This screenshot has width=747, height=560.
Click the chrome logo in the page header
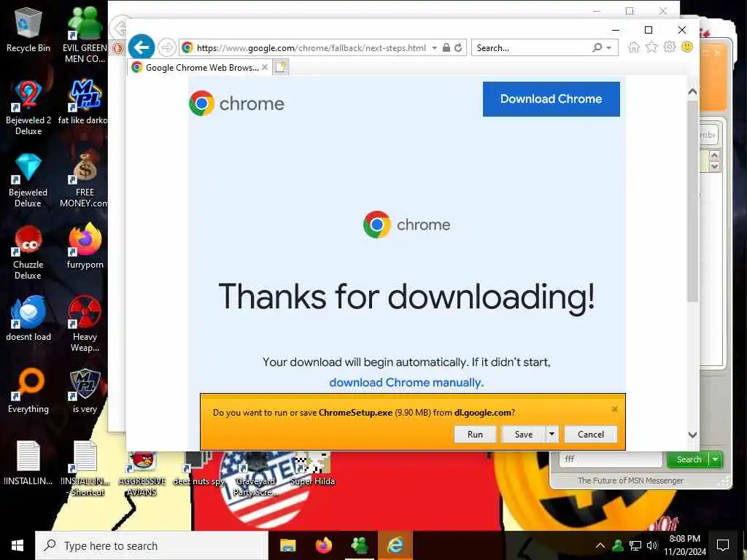tap(237, 104)
